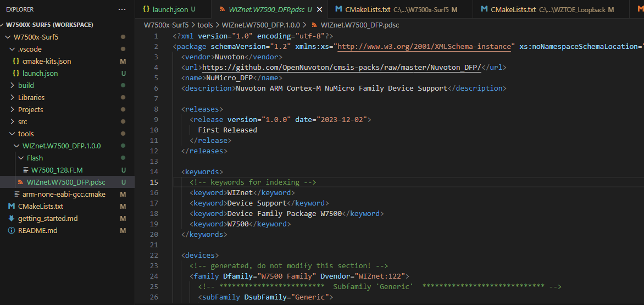
Task: Click line number 24 in gutter
Action: click(x=154, y=276)
